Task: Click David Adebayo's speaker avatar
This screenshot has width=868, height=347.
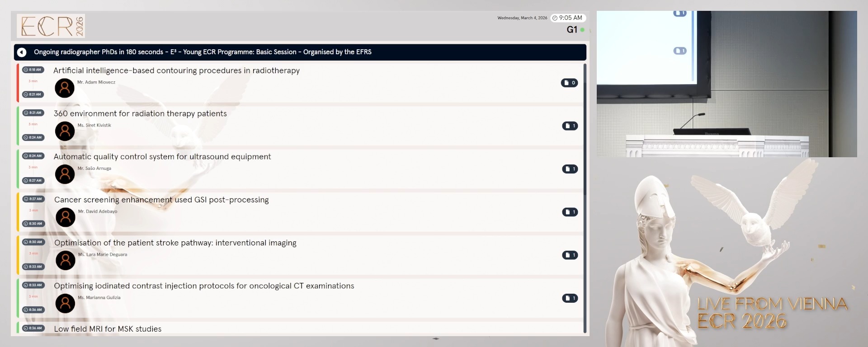Action: [65, 217]
